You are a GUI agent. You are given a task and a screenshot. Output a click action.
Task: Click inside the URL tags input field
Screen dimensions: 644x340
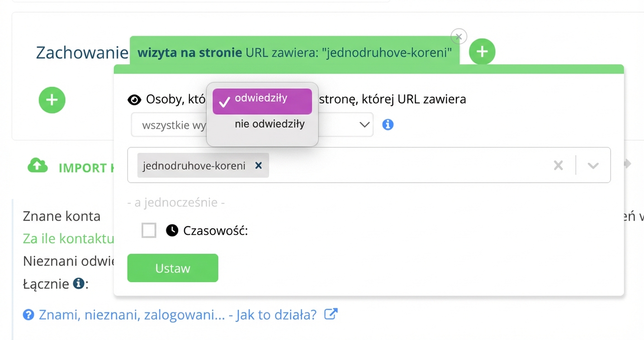(407, 165)
